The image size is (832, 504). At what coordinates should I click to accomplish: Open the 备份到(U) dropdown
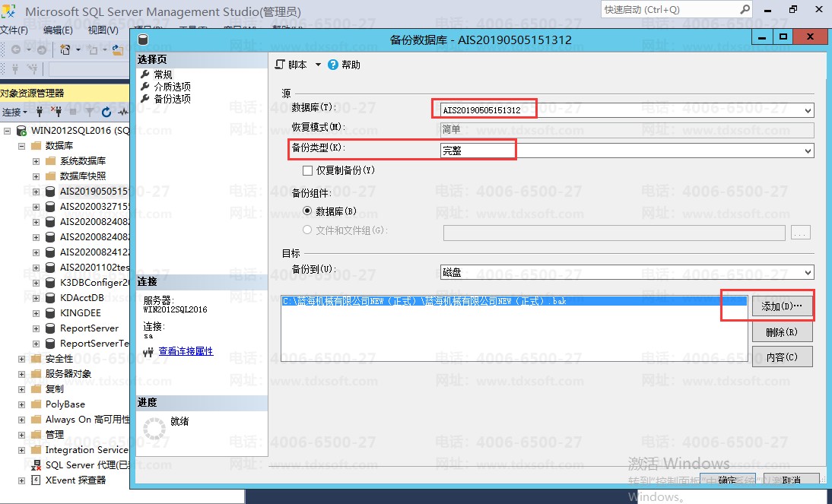(x=808, y=273)
